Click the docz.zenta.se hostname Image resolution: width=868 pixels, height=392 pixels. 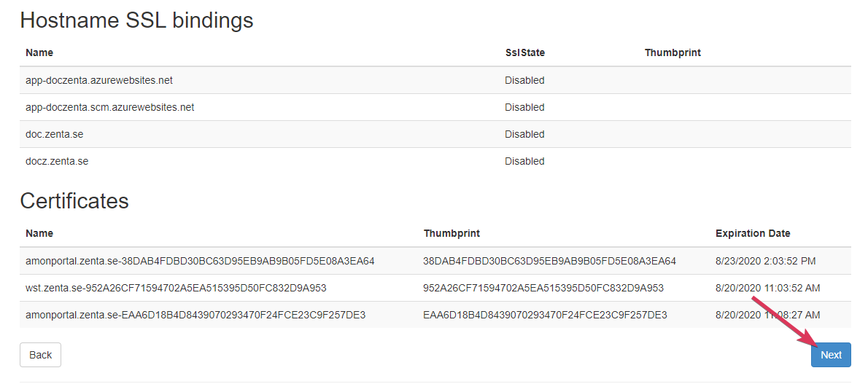pos(57,161)
